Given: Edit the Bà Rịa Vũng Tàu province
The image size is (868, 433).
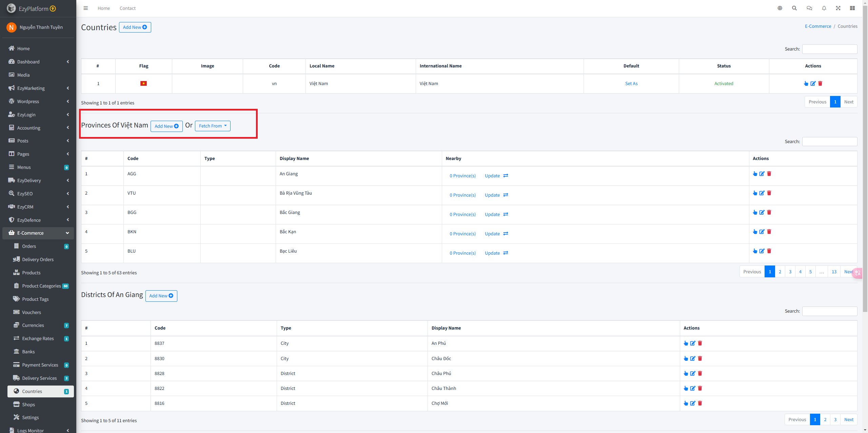Looking at the screenshot, I should 762,193.
